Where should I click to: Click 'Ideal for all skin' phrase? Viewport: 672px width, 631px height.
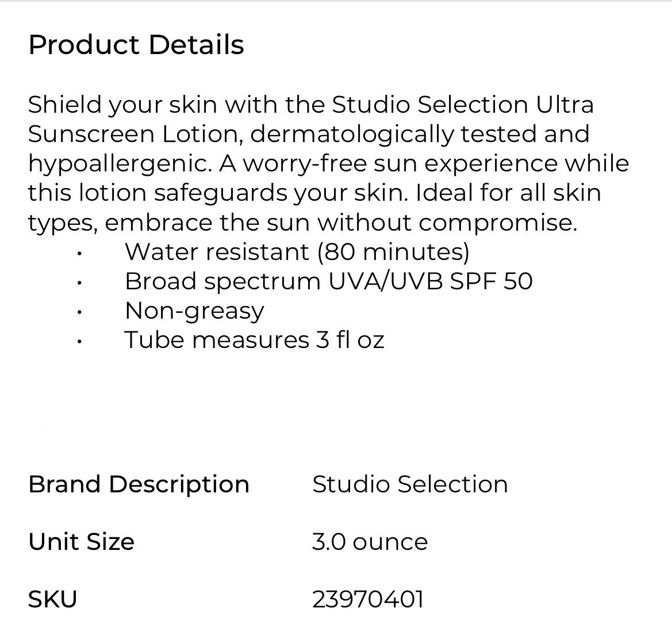(x=508, y=193)
